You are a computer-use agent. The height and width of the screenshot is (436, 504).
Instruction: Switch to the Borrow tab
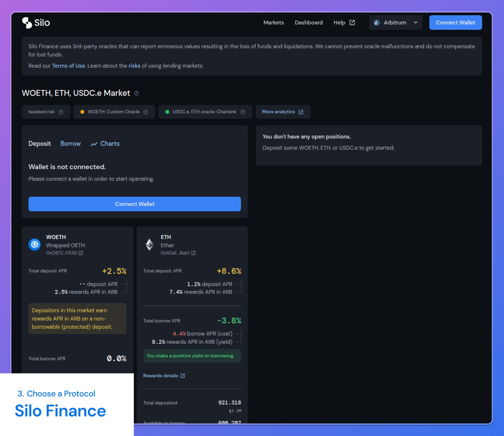pyautogui.click(x=70, y=144)
